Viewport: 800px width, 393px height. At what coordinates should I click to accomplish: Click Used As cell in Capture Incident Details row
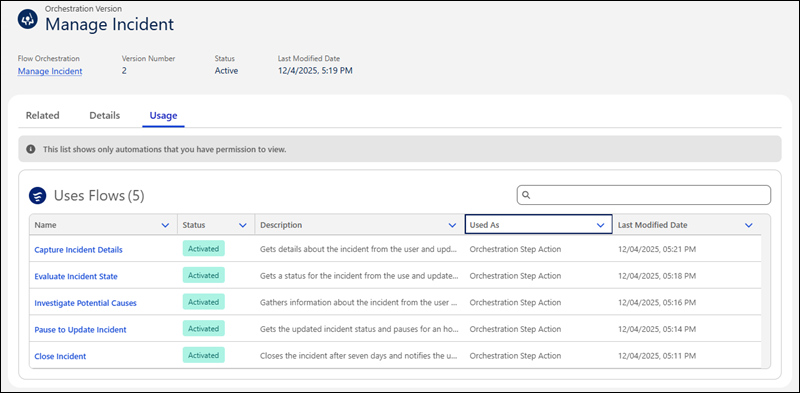[x=515, y=250]
